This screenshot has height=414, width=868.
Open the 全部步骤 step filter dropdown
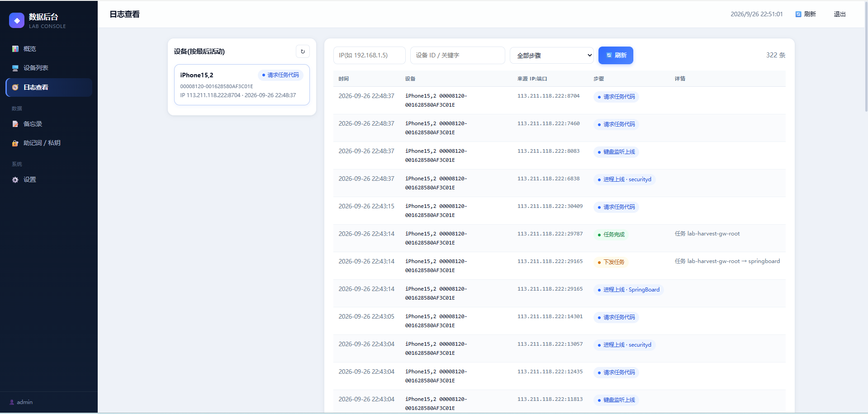click(x=552, y=55)
